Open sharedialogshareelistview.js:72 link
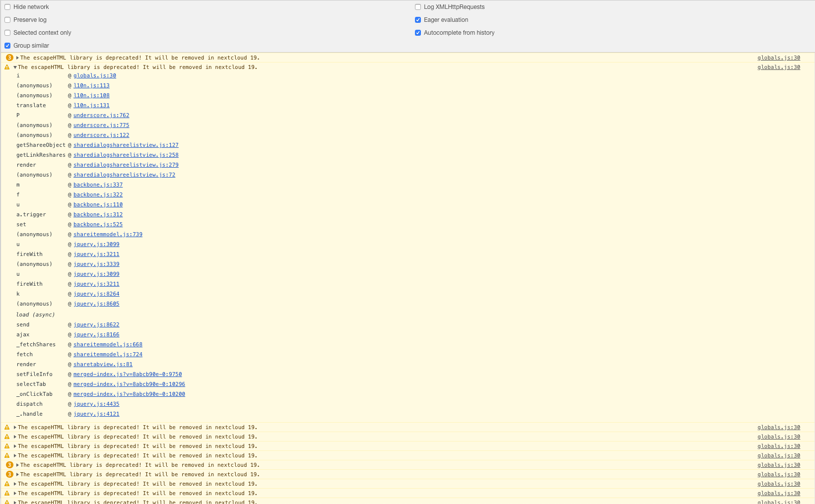 [124, 175]
